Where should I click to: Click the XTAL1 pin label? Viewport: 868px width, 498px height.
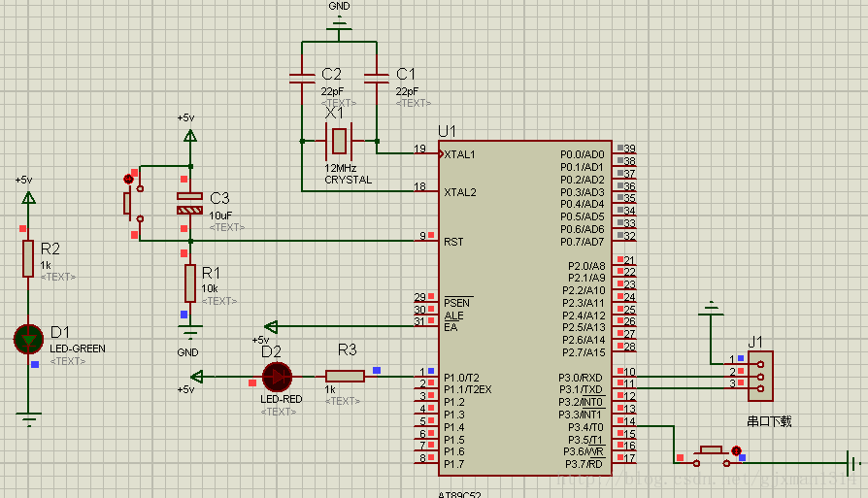click(460, 154)
